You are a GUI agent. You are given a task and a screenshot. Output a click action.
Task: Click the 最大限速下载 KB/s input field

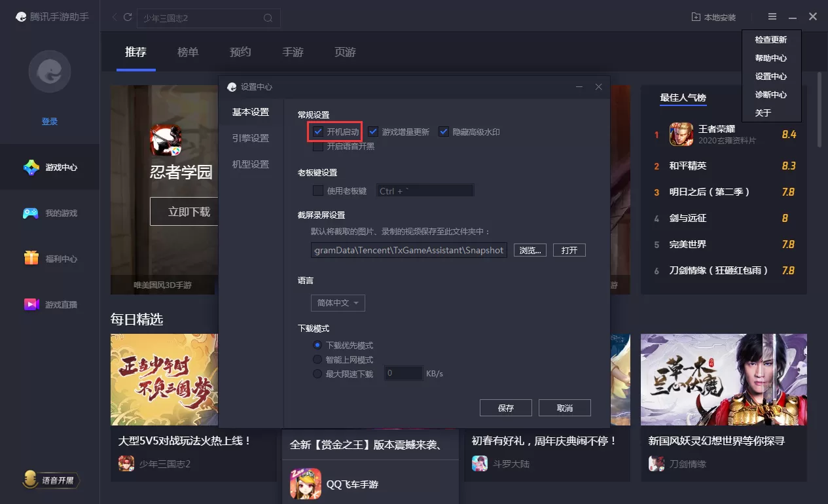(403, 373)
